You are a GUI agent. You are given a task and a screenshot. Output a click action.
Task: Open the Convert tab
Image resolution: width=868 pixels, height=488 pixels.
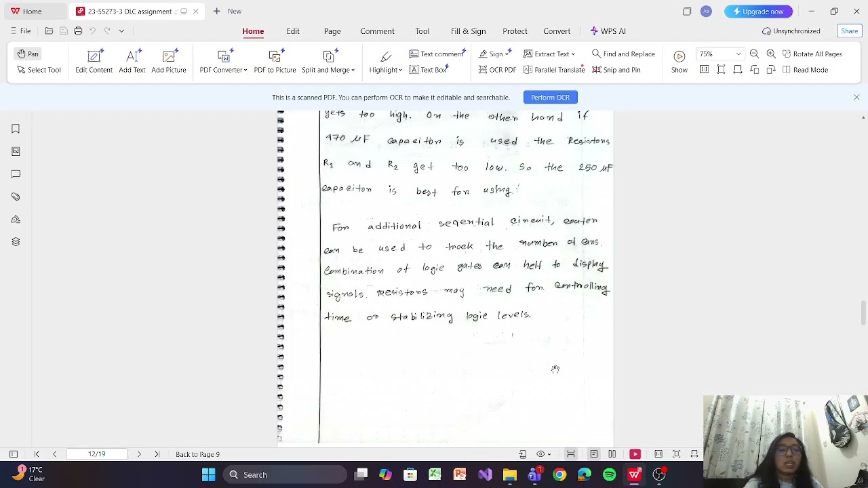pos(557,31)
